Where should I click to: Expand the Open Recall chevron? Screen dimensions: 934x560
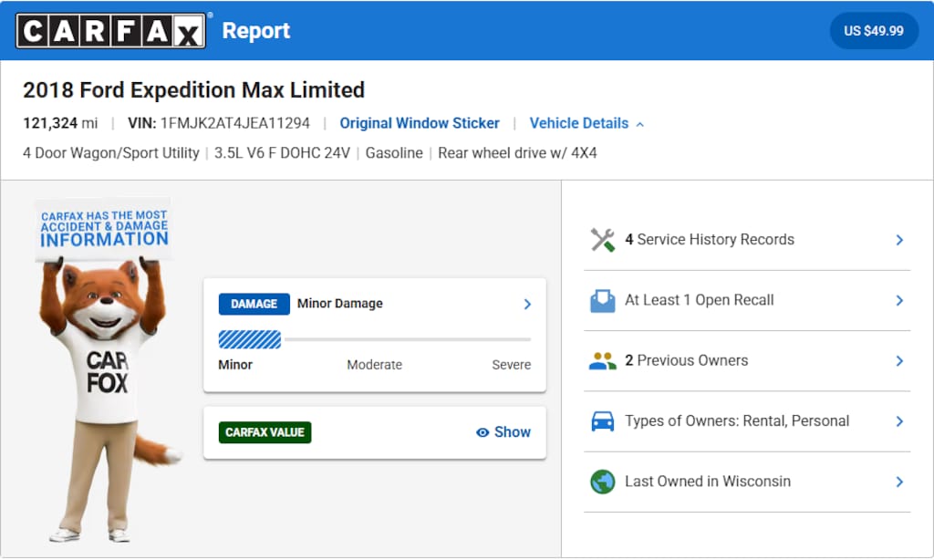coord(899,301)
